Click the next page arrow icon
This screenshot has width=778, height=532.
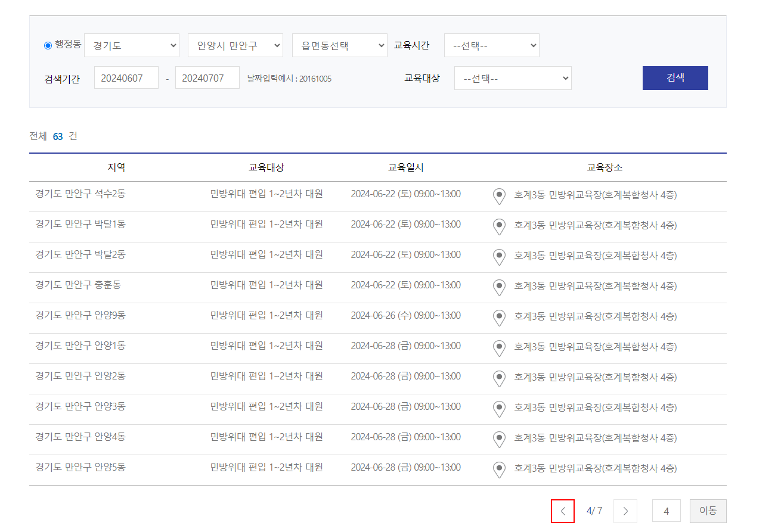pyautogui.click(x=625, y=511)
